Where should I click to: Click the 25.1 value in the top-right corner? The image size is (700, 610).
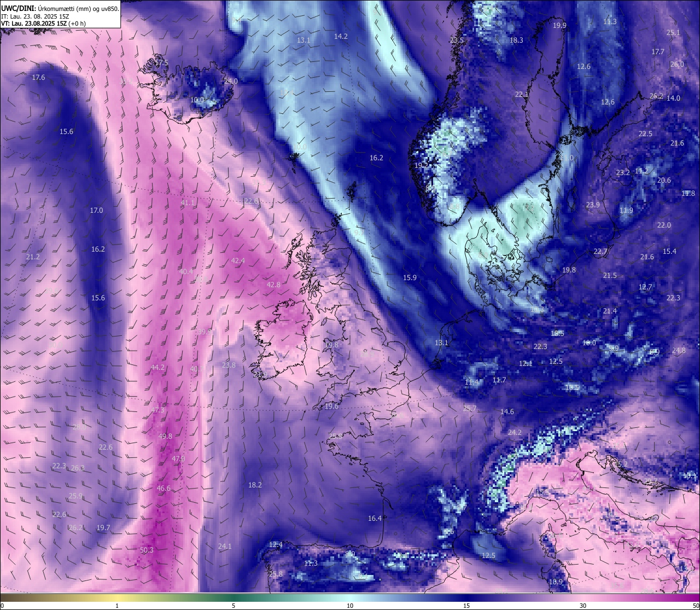point(673,33)
